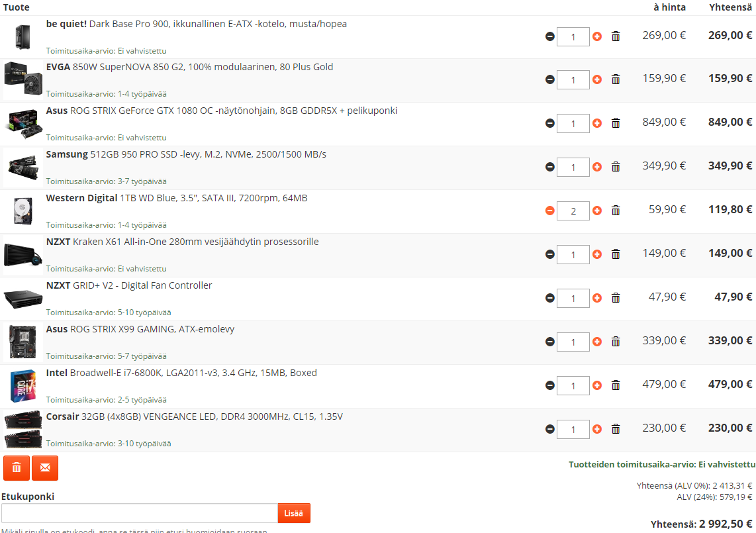The width and height of the screenshot is (756, 533).
Task: Increase quantity of Asus ROG STRIX X99
Action: [x=597, y=342]
